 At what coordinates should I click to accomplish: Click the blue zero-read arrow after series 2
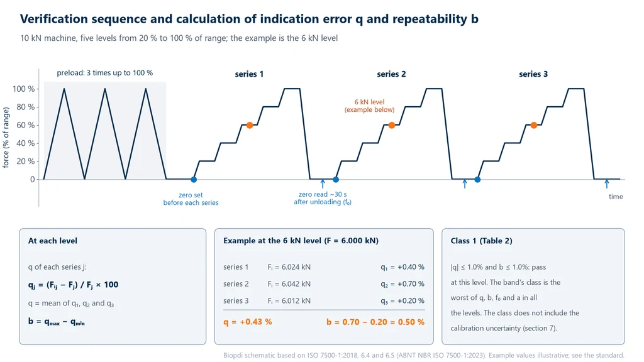(465, 184)
